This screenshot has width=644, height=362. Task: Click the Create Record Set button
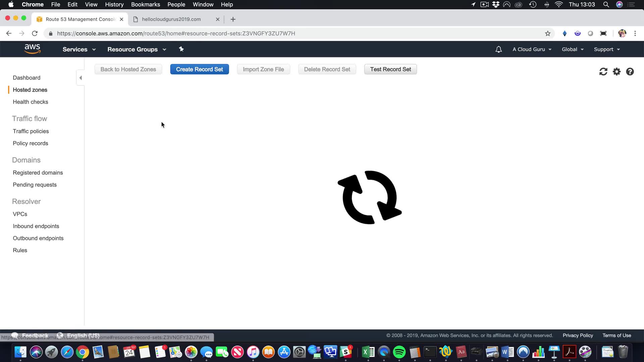coord(199,69)
